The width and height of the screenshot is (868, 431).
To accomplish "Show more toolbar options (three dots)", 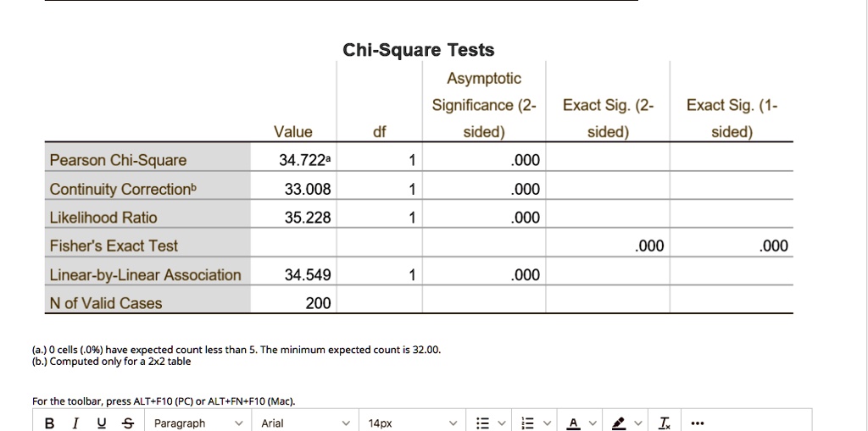I will pos(698,423).
